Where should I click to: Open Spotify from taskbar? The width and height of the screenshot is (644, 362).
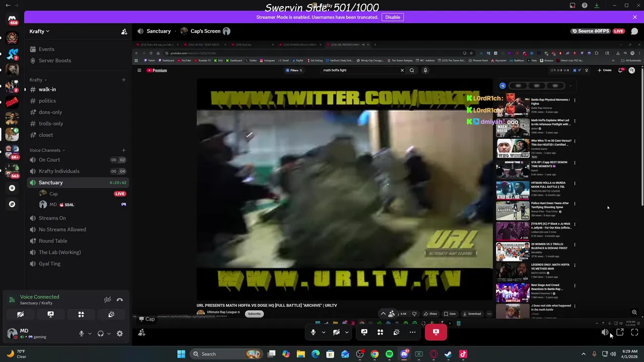[x=389, y=354]
